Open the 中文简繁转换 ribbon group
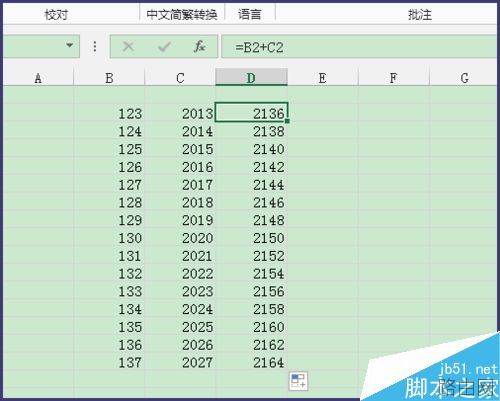Viewport: 500px width, 401px height. [x=182, y=15]
